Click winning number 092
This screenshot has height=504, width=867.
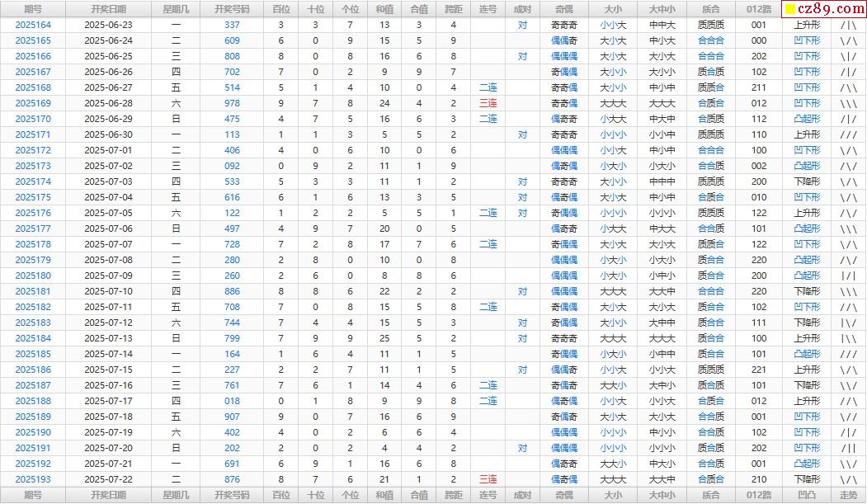point(233,166)
